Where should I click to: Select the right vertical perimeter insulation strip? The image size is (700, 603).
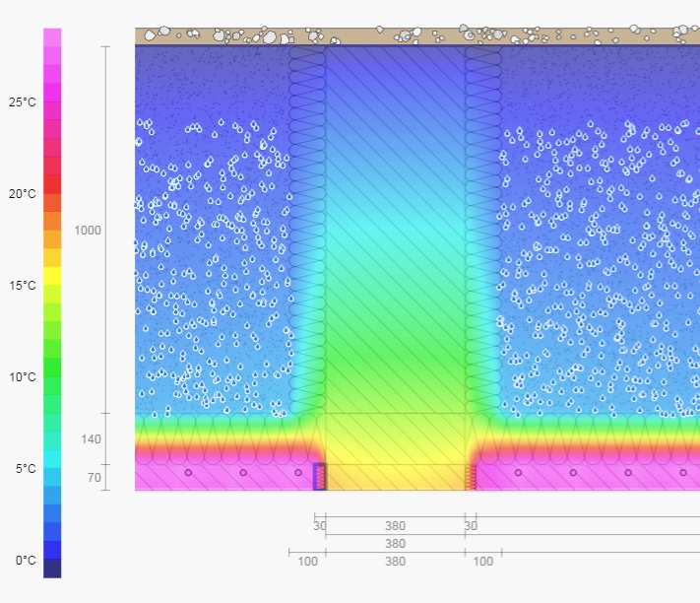(483, 230)
